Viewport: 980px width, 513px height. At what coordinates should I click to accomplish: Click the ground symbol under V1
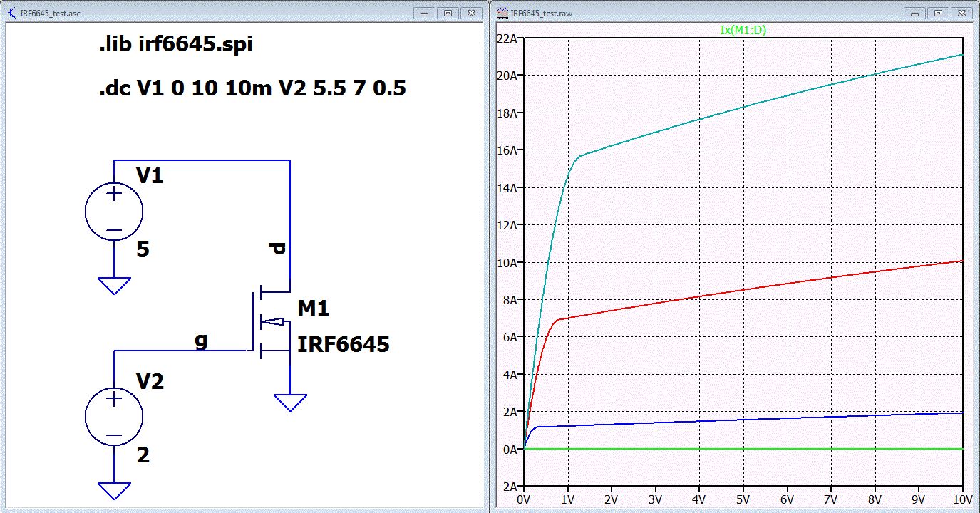114,285
